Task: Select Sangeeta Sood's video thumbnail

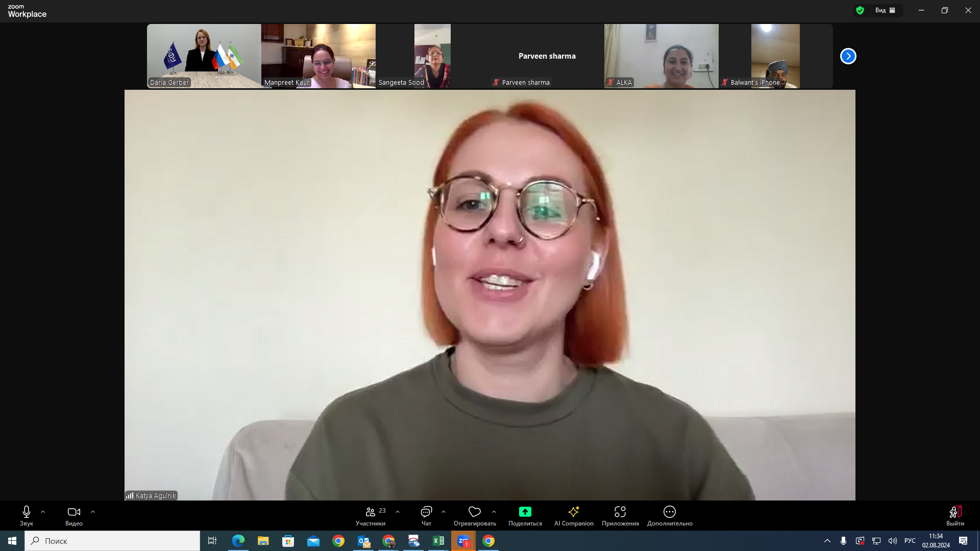Action: pos(432,56)
